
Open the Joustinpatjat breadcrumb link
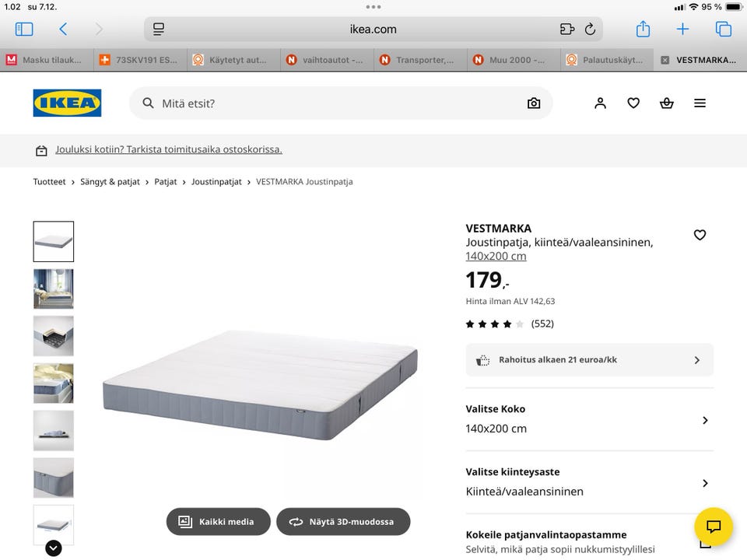coord(216,182)
